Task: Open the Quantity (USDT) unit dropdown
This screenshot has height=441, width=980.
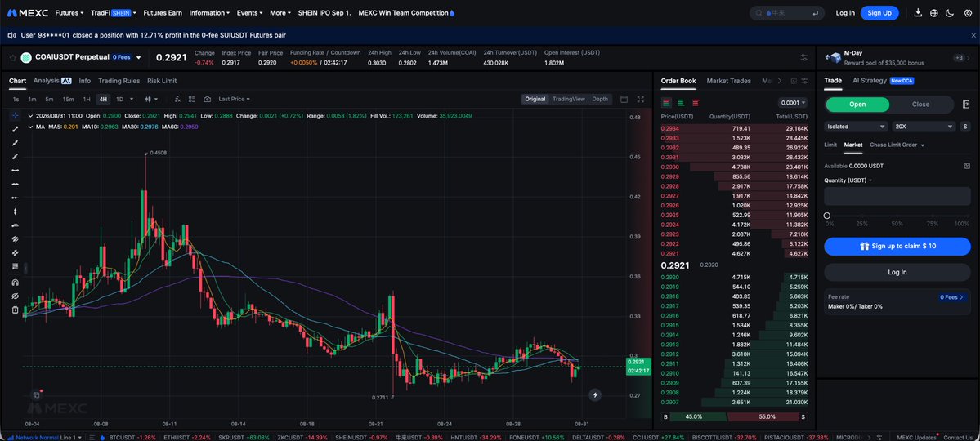Action: (x=848, y=180)
